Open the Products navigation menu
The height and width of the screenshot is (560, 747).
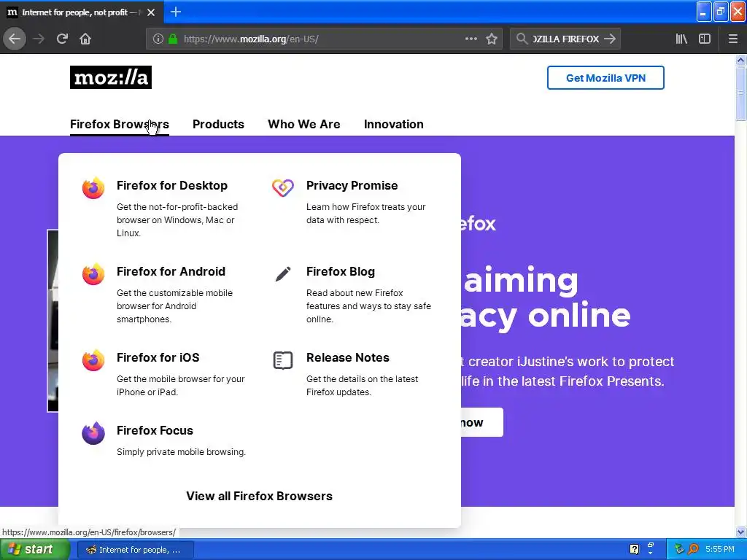click(218, 124)
